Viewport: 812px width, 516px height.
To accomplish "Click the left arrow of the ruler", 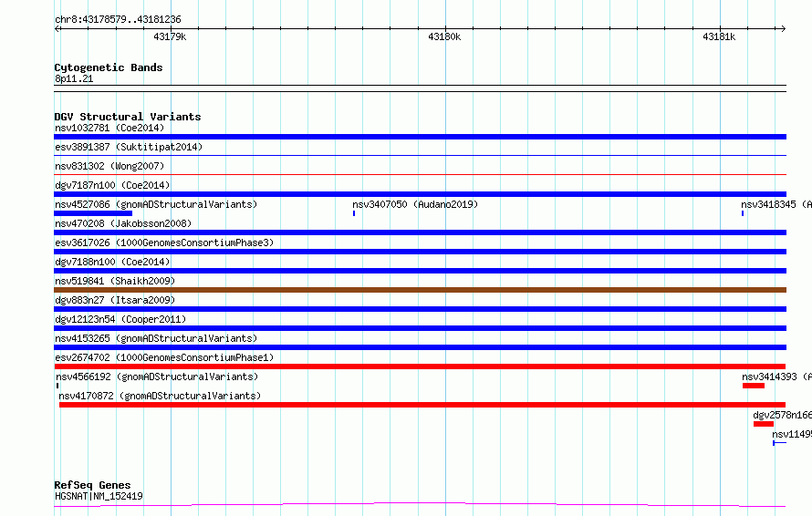I will click(x=57, y=28).
